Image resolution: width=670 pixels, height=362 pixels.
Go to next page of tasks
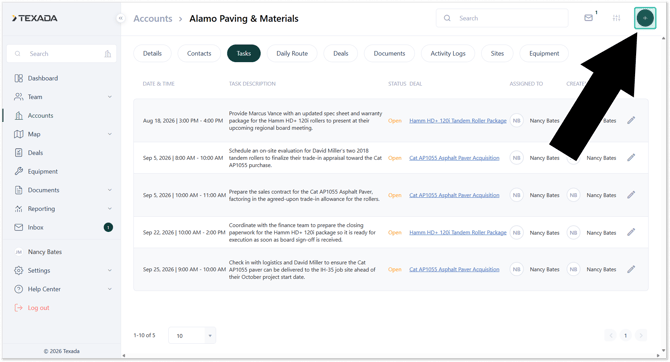641,336
